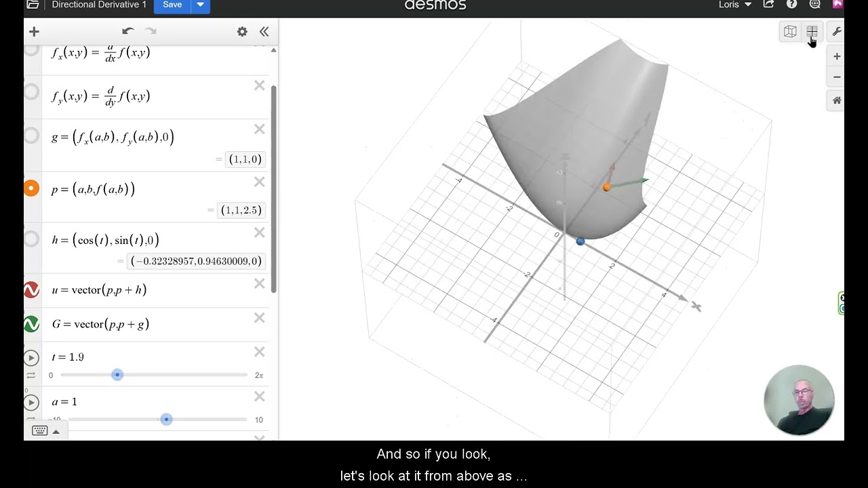Add a new expression with plus icon
The width and height of the screenshot is (868, 488).
tap(34, 31)
